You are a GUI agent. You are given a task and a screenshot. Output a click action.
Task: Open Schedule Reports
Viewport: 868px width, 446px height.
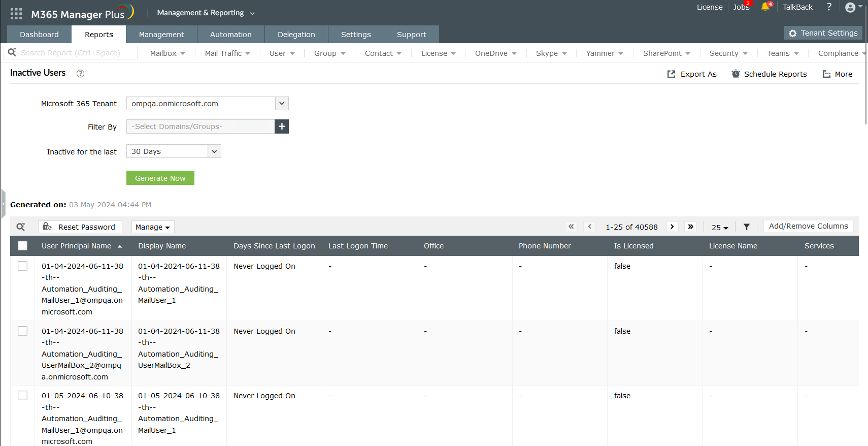769,74
